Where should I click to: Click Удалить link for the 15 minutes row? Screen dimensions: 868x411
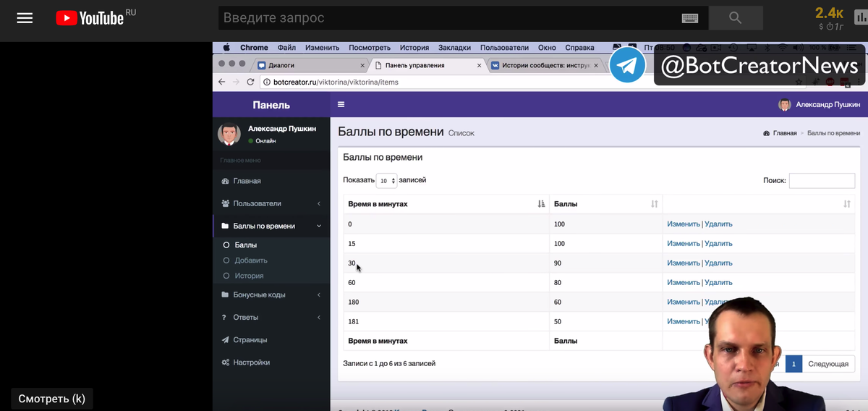tap(718, 244)
